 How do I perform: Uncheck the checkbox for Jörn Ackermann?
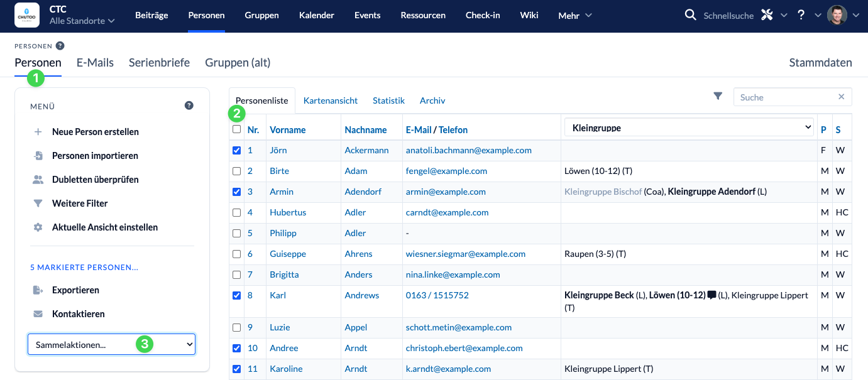tap(236, 150)
